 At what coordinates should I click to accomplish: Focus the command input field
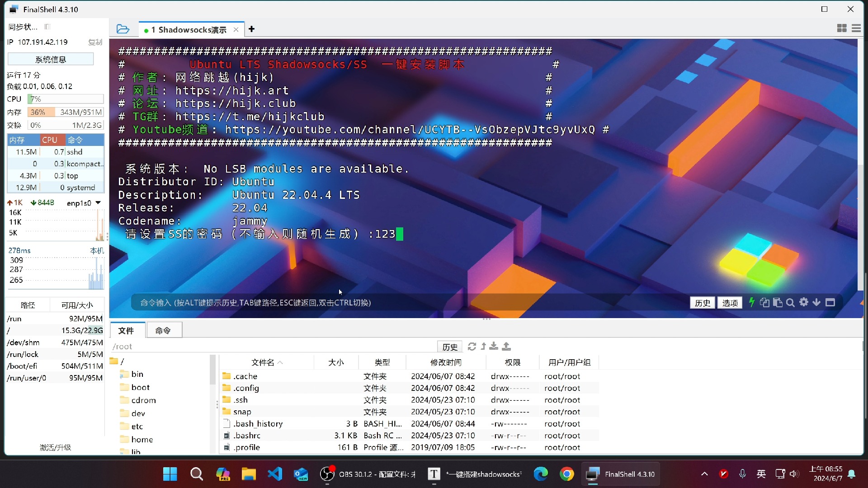[407, 303]
